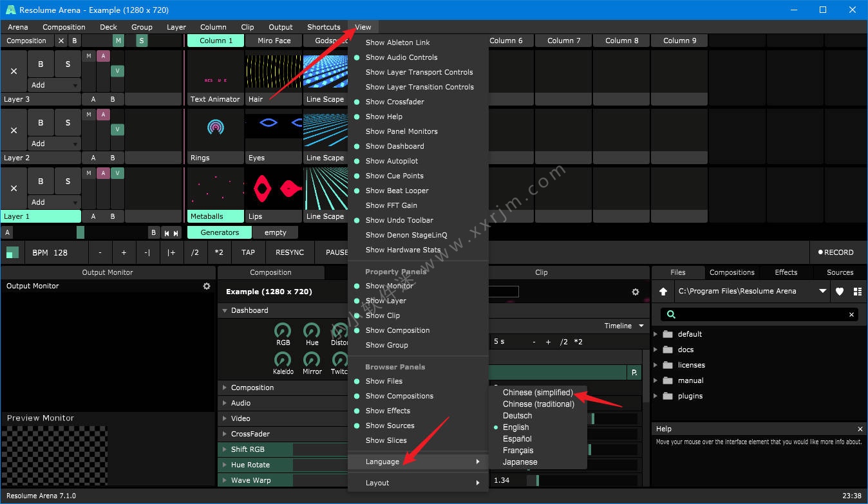Bypass Layer 2 with B button
The height and width of the screenshot is (504, 868).
[x=41, y=122]
